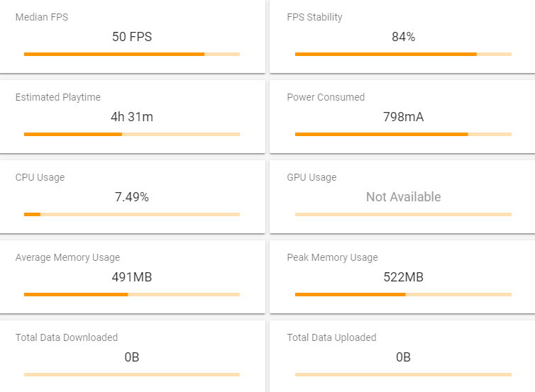Viewport: 535px width, 392px height.
Task: Click the Peak Memory Usage bar
Action: pos(403,294)
